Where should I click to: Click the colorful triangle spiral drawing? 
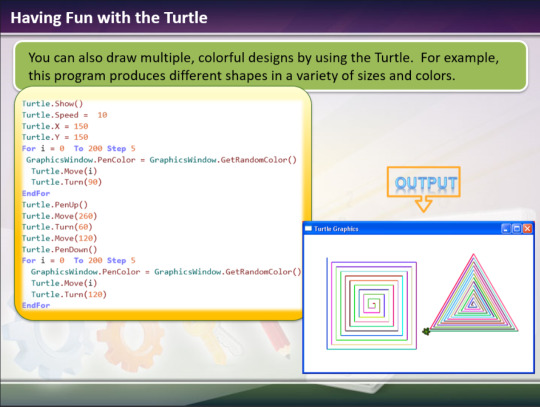point(474,293)
